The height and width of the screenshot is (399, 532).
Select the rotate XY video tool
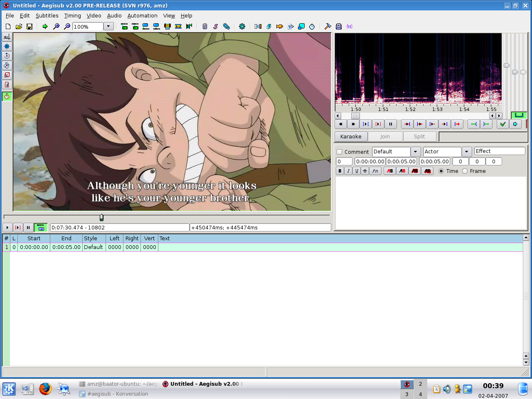tap(7, 65)
